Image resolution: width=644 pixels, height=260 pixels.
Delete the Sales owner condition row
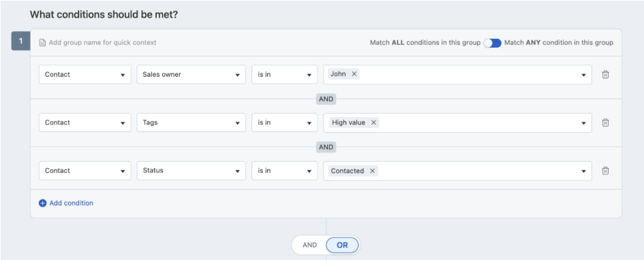click(605, 75)
